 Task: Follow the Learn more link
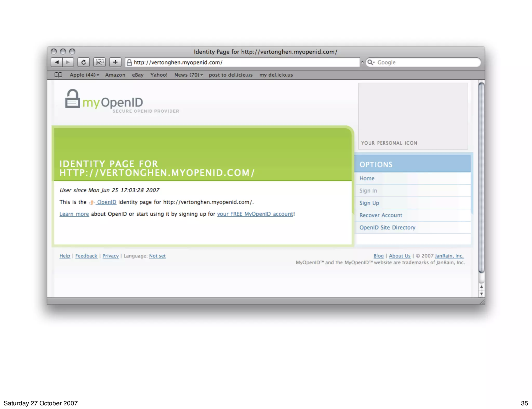(x=74, y=214)
